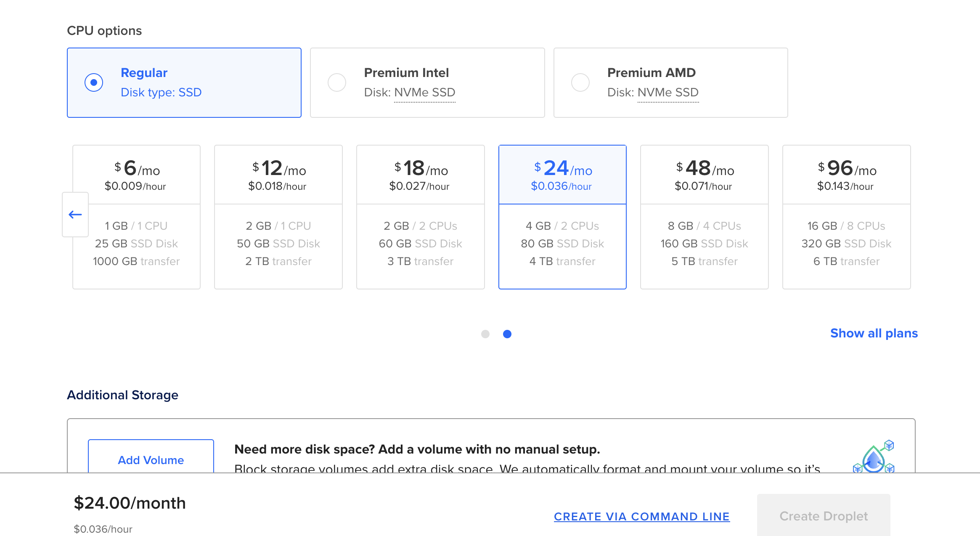Choose the $48/mo 8 GB plan
This screenshot has height=536, width=980.
click(x=705, y=217)
